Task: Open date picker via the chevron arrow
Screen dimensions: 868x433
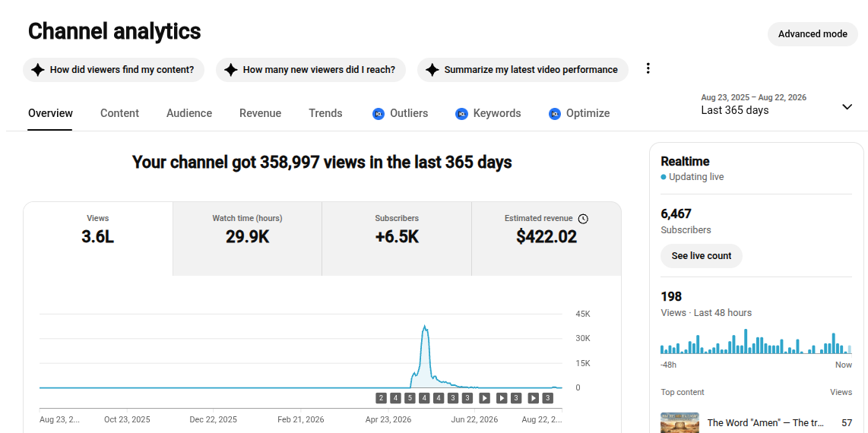Action: click(847, 106)
